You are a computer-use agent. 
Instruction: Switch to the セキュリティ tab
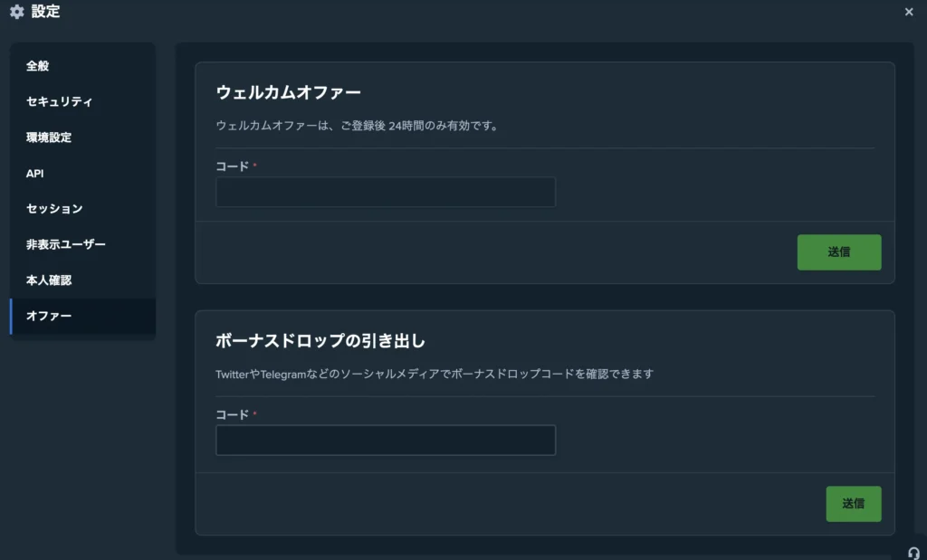coord(59,101)
